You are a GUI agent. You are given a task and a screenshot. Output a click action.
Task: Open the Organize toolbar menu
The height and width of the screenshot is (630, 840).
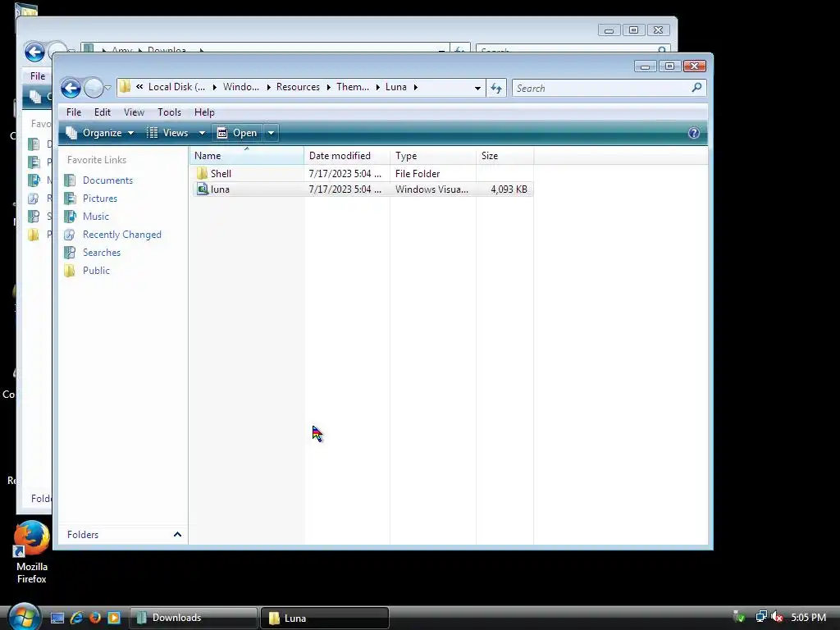(x=99, y=133)
